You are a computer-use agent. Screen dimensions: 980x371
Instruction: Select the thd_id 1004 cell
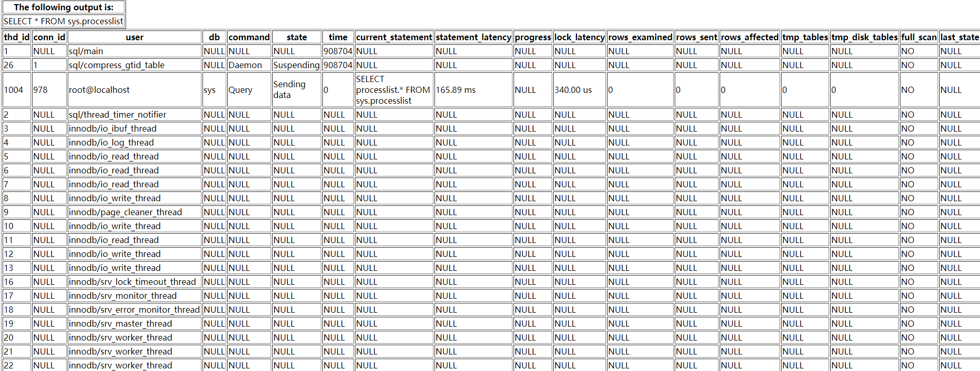tap(17, 90)
